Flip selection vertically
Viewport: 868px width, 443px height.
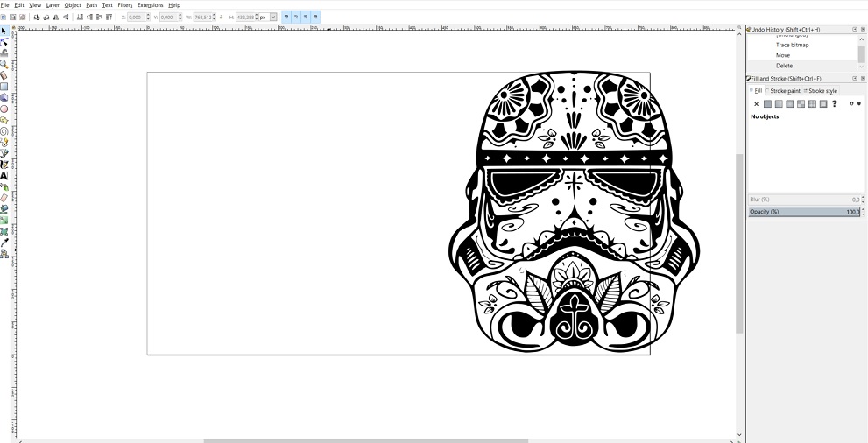(x=66, y=18)
